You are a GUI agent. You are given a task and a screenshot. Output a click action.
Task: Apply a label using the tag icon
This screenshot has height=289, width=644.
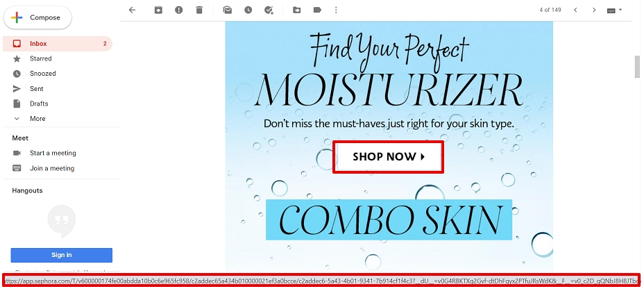(317, 10)
